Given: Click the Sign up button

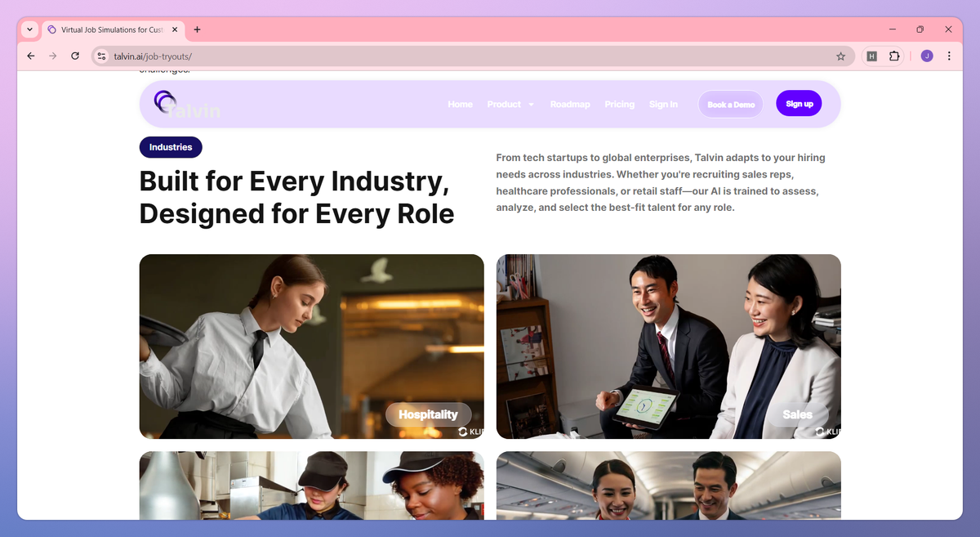Looking at the screenshot, I should click(799, 104).
